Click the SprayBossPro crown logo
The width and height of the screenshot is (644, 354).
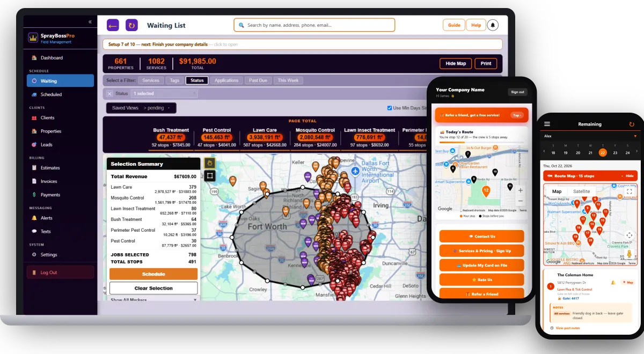[x=34, y=38]
